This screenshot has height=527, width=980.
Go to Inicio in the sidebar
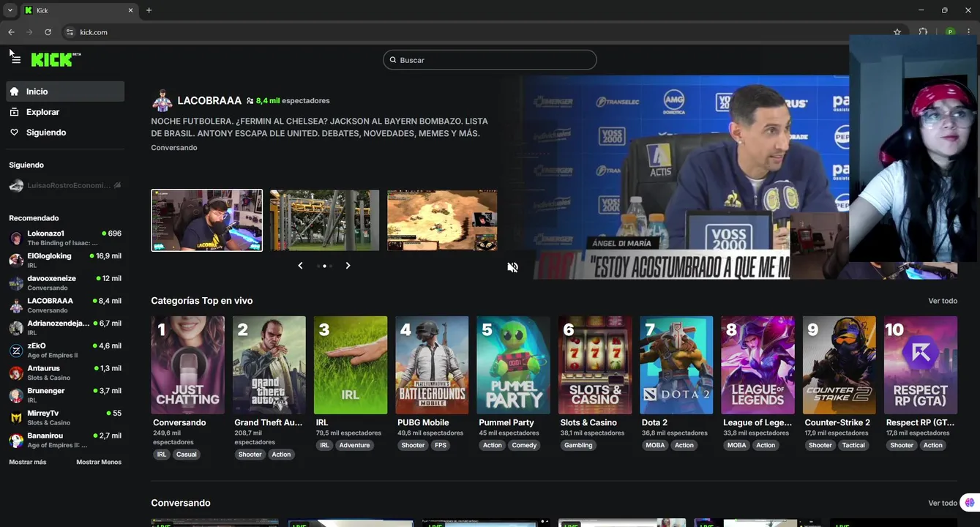tap(65, 91)
